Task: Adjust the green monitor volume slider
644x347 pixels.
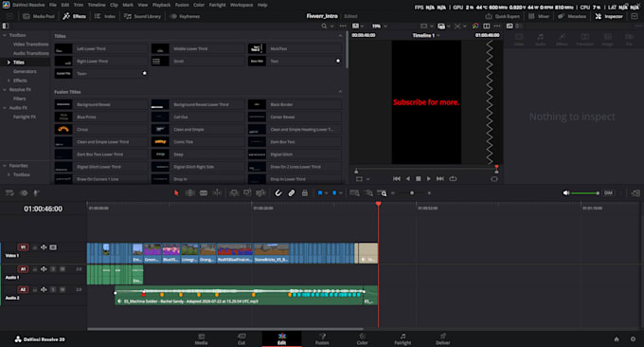Action: tap(585, 192)
